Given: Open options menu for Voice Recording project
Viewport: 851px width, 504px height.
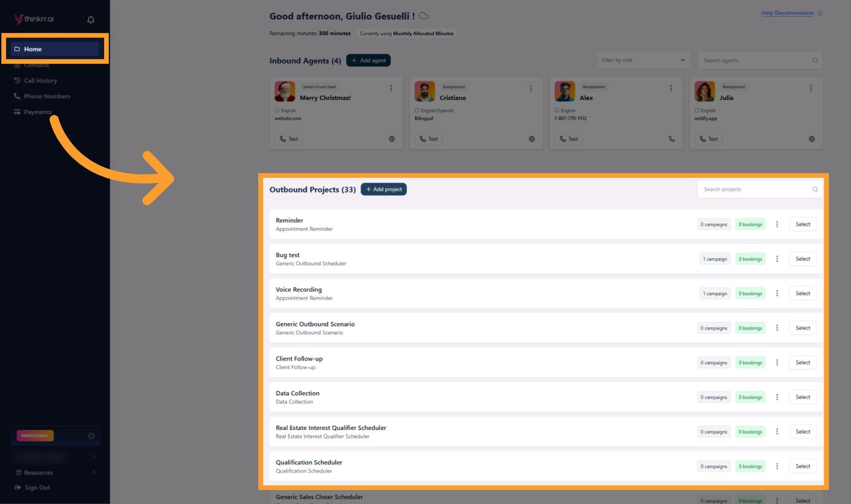Looking at the screenshot, I should tap(777, 294).
